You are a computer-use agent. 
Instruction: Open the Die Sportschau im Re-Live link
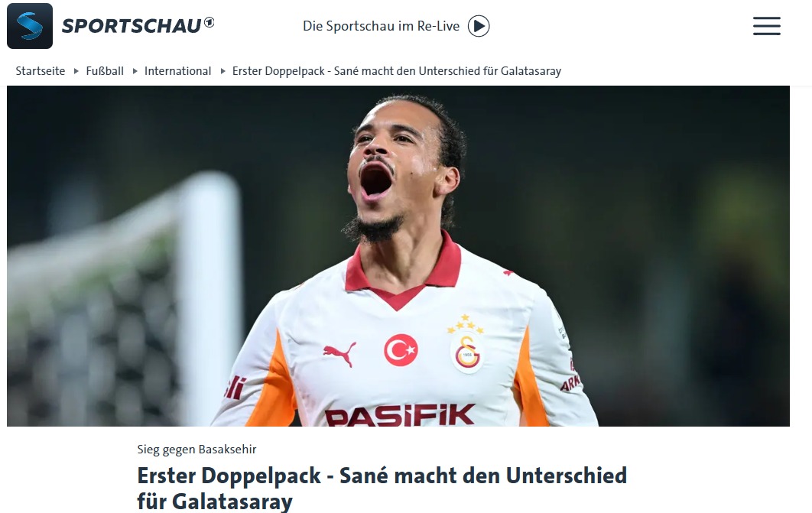click(381, 26)
